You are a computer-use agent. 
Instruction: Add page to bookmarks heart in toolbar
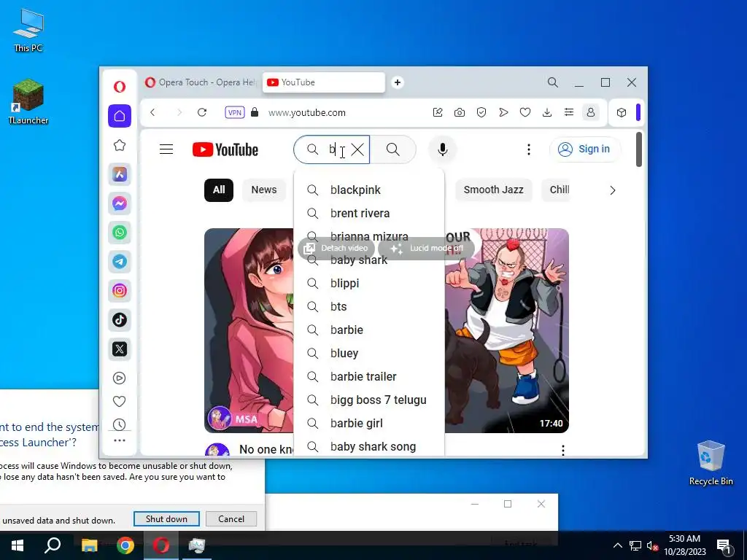point(525,112)
